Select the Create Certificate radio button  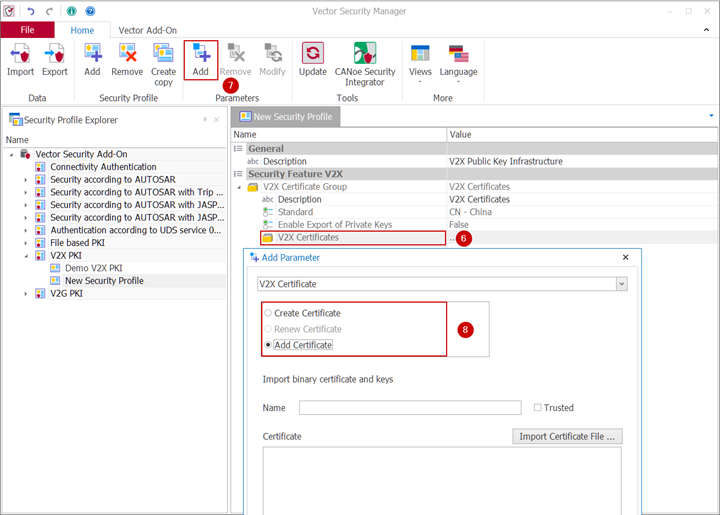click(x=268, y=313)
